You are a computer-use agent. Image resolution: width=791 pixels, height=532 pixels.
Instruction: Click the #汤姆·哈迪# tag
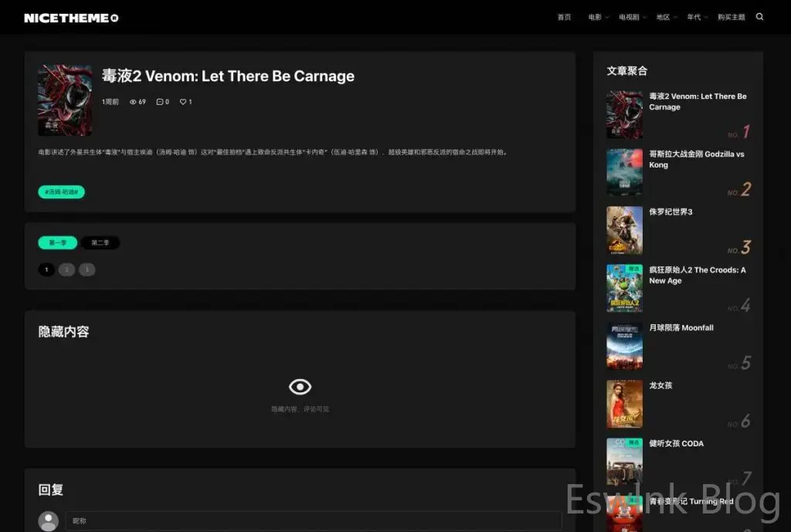point(61,191)
